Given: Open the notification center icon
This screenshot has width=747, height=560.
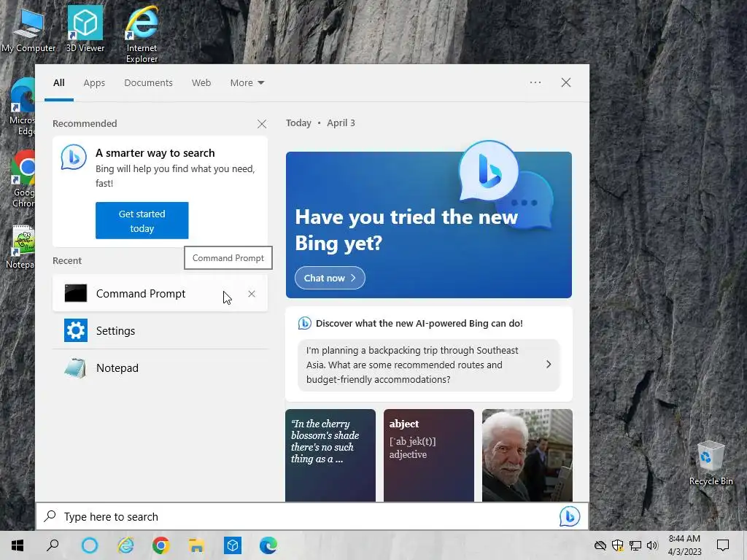Looking at the screenshot, I should tap(723, 545).
